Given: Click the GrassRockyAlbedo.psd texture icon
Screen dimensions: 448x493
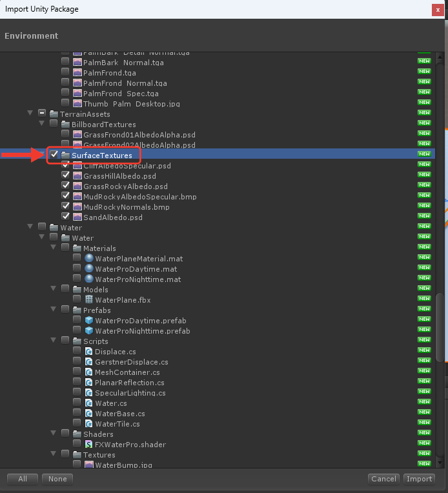Looking at the screenshot, I should click(x=77, y=186).
